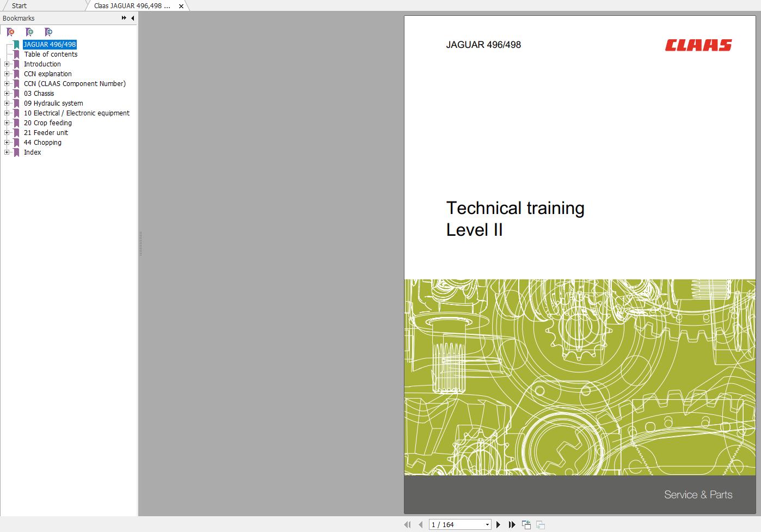Delete the selected bookmark
Image resolution: width=761 pixels, height=532 pixels.
[10, 32]
